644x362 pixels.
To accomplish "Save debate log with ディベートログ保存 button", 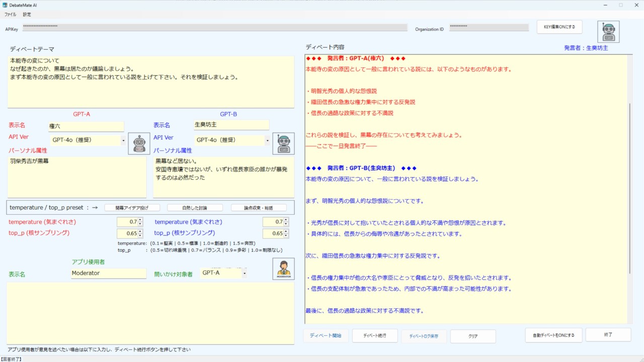I will pyautogui.click(x=424, y=336).
